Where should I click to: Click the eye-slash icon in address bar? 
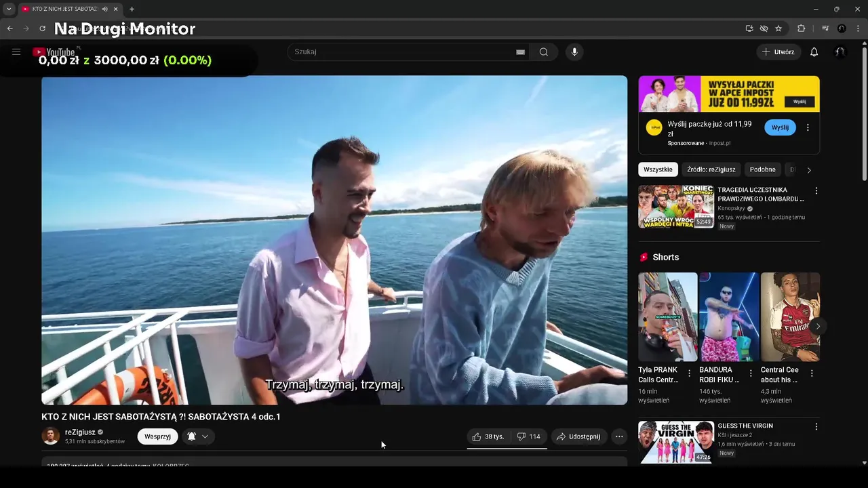point(764,28)
